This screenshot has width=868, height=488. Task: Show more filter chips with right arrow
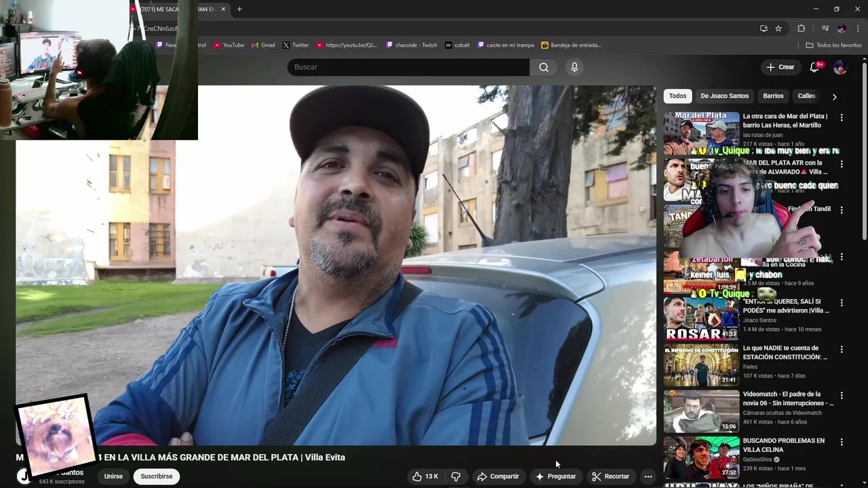(834, 96)
